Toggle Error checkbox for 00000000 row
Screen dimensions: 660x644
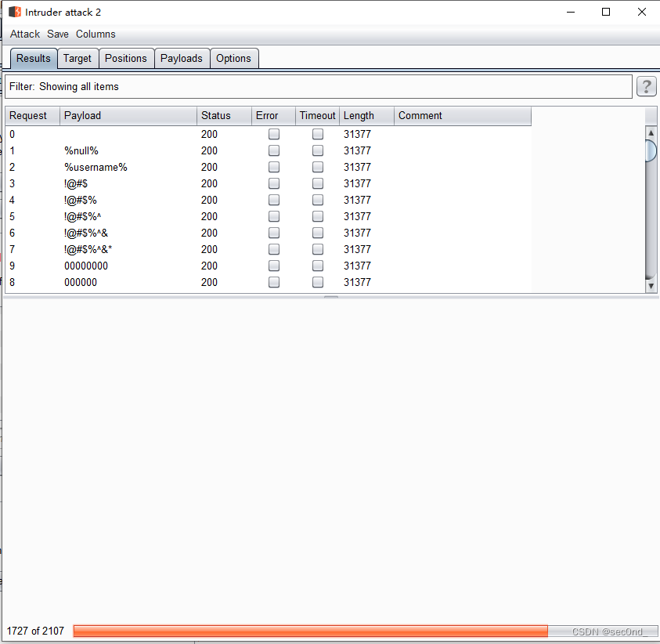pyautogui.click(x=274, y=266)
